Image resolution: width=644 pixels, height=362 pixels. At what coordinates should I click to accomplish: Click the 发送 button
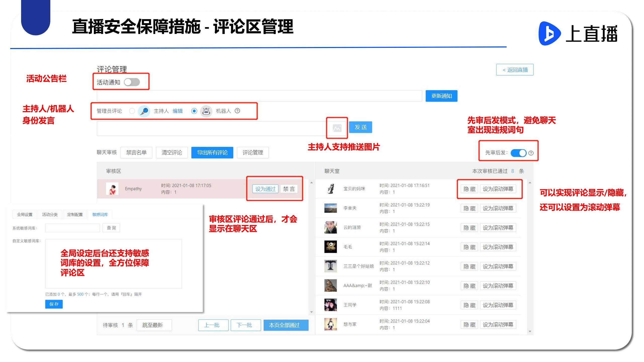360,127
